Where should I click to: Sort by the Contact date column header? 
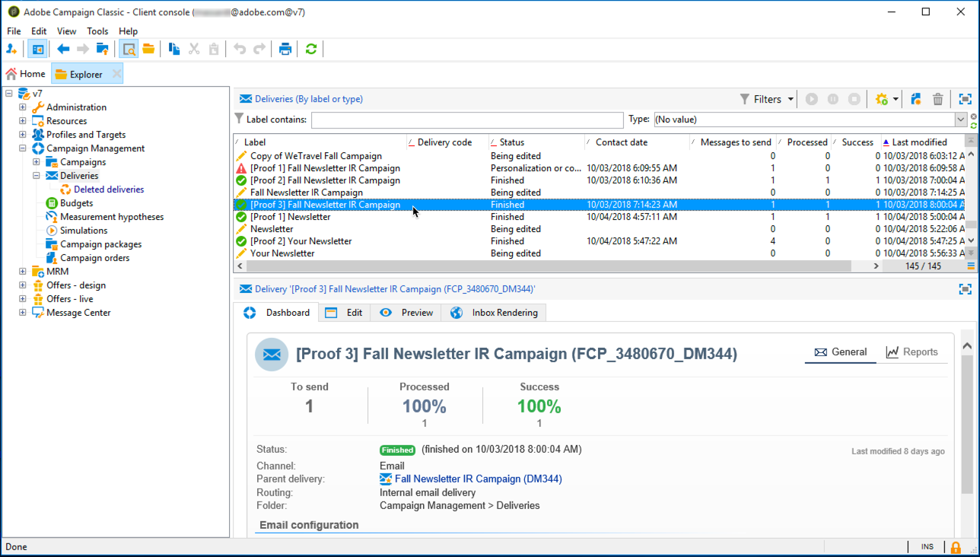(637, 142)
